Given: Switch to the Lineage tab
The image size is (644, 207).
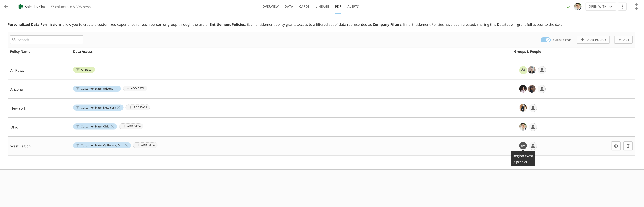Looking at the screenshot, I should pyautogui.click(x=322, y=7).
